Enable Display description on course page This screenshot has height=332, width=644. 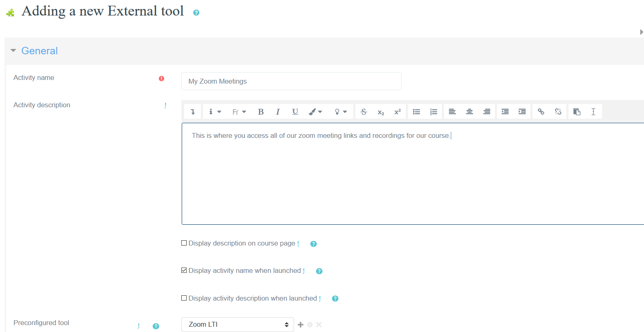(184, 243)
